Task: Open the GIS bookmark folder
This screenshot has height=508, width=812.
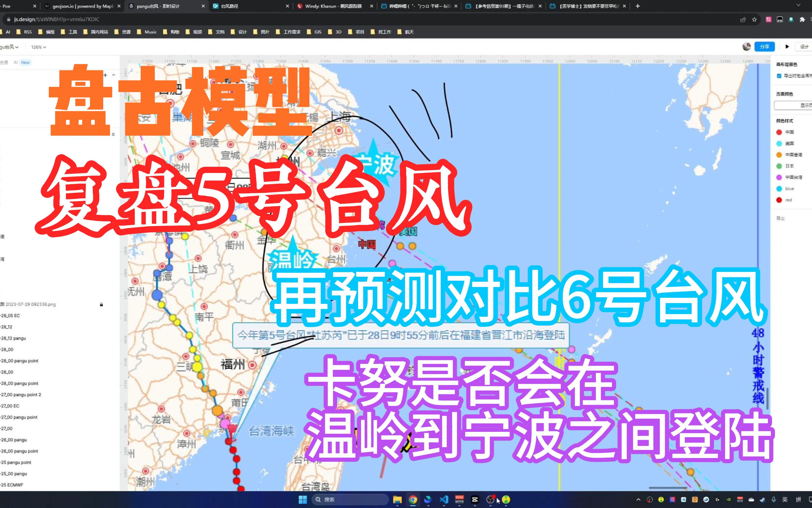Action: [314, 32]
